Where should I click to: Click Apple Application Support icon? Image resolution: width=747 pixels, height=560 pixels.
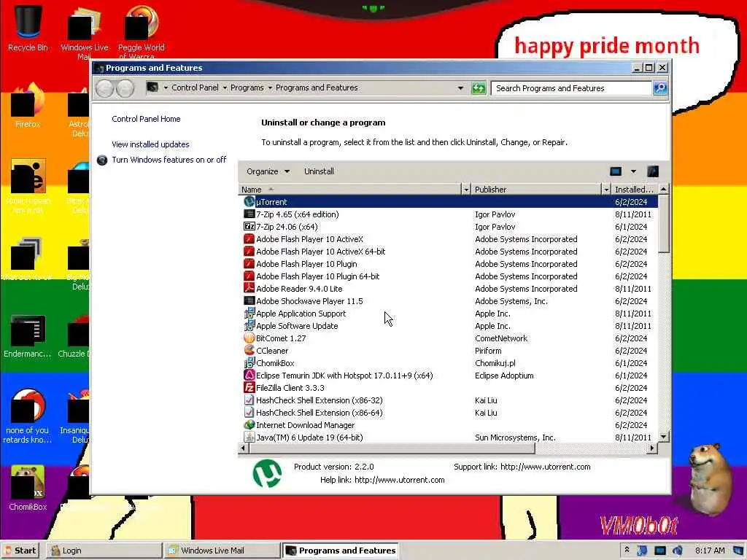pos(249,314)
